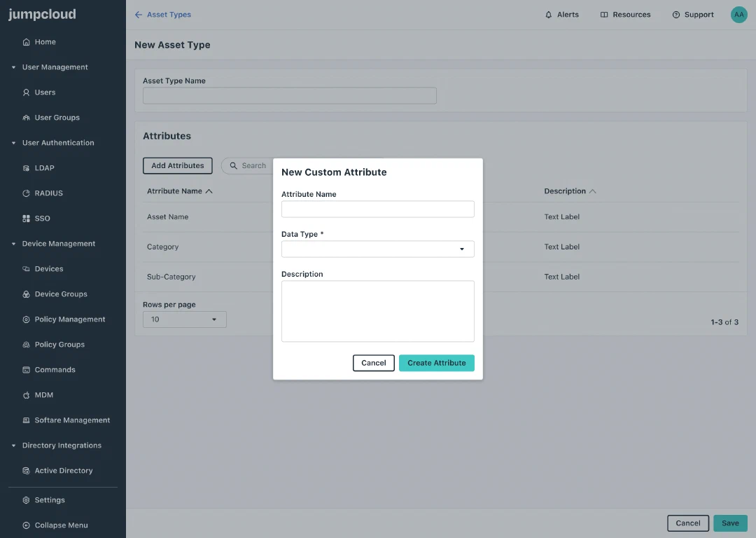Click Save at the page bottom
The image size is (756, 538).
tap(730, 523)
